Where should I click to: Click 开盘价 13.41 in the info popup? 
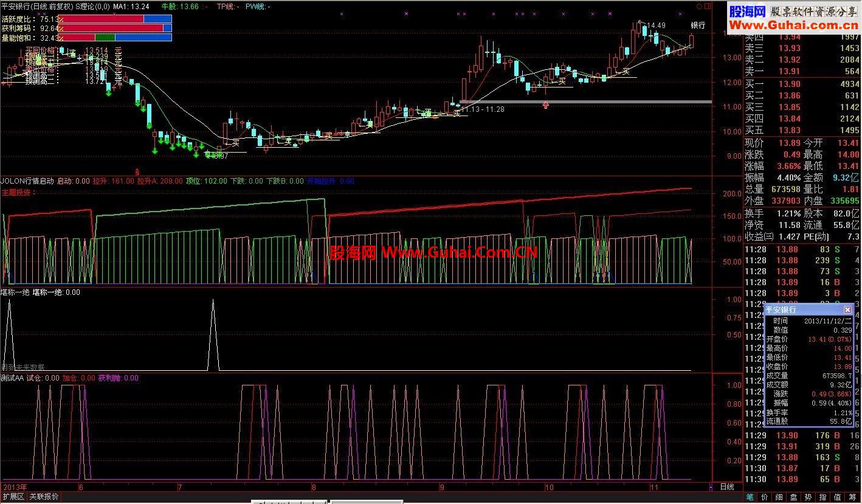[x=809, y=339]
